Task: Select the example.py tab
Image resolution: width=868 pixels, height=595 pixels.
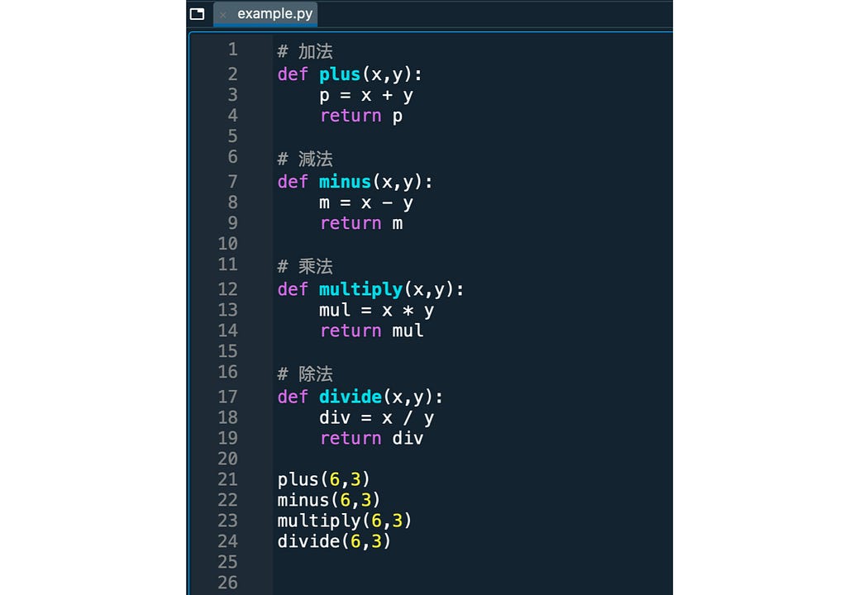Action: coord(265,14)
